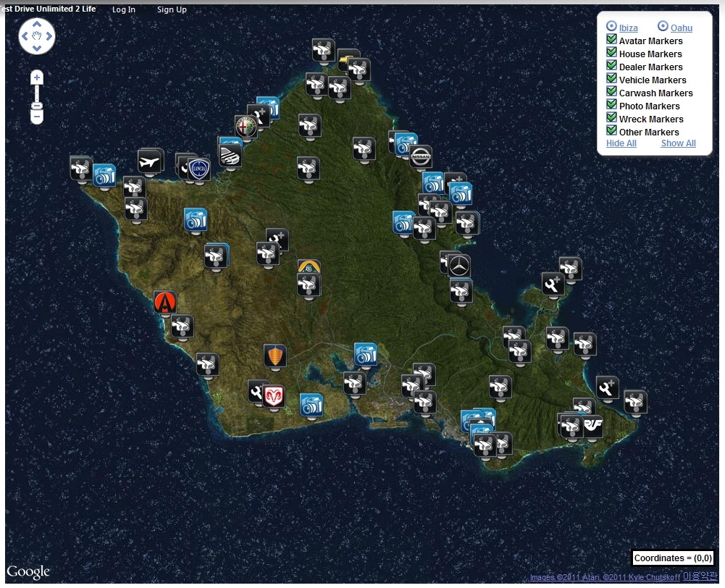Click the RUF dealer marker
Screen dimensions: 725x588
click(x=592, y=426)
